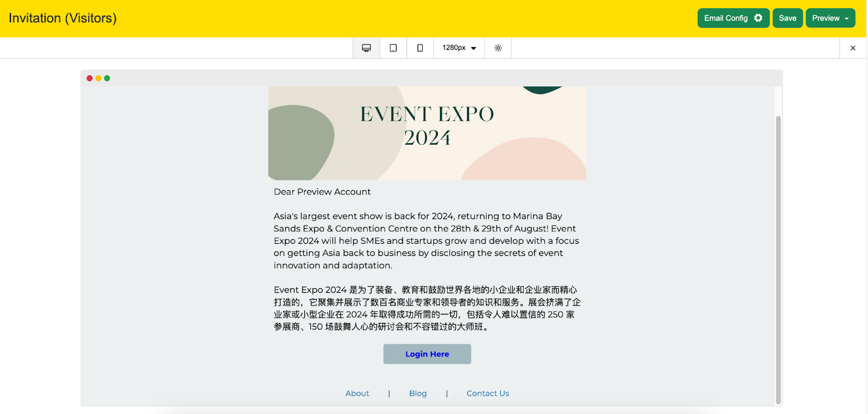Click the vertical scrollbar of the email preview
Screen dimensions: 868x414
click(x=778, y=260)
